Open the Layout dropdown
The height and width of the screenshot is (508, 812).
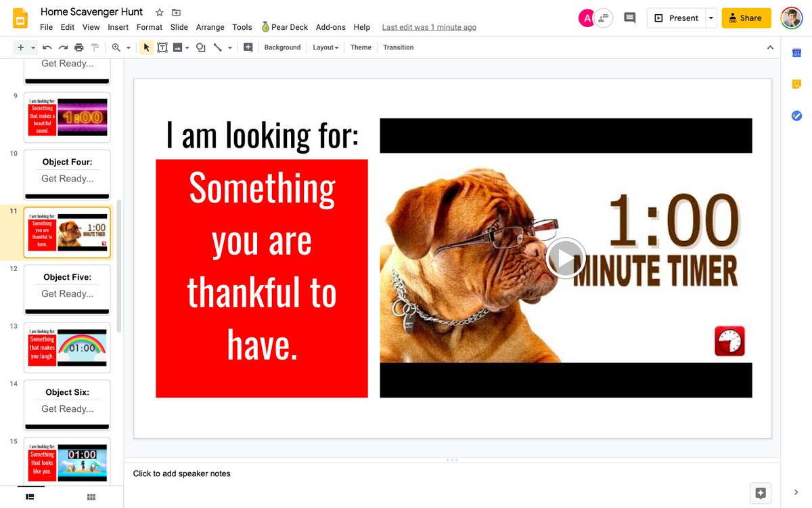pos(325,47)
